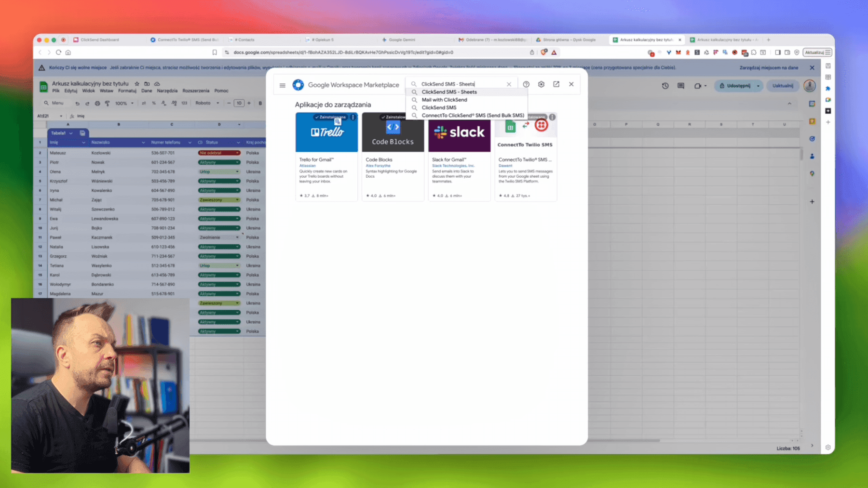Click the info icon on ConnectTo Twilio card
868x488 pixels.
coord(552,117)
